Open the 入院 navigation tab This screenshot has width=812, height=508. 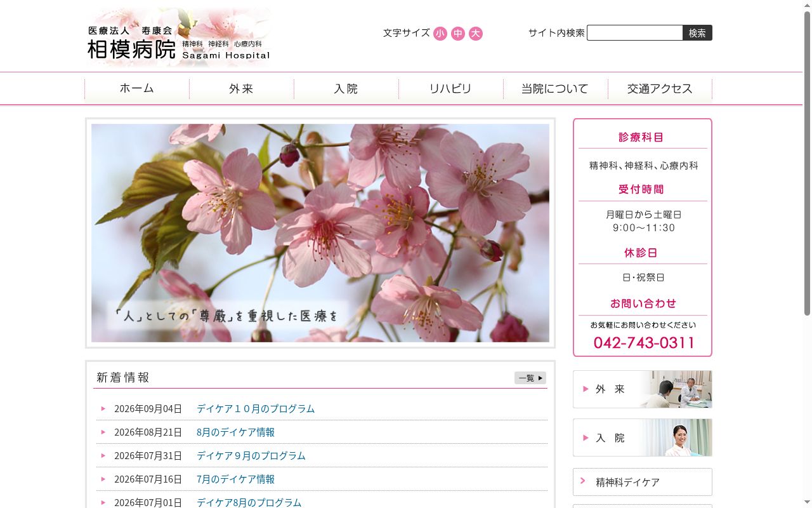[346, 89]
